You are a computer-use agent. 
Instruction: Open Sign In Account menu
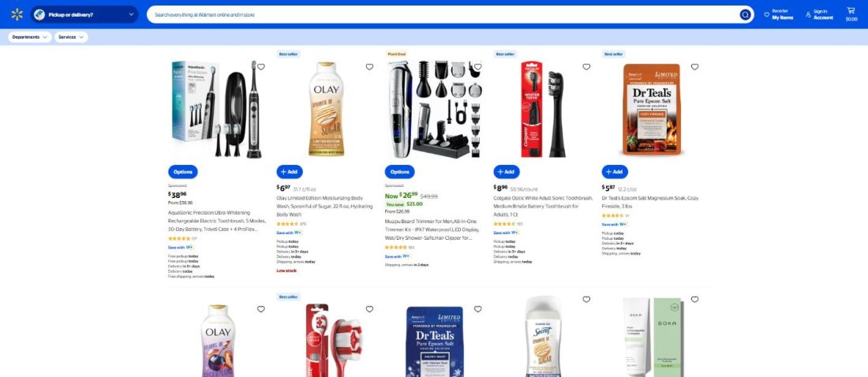pos(819,14)
